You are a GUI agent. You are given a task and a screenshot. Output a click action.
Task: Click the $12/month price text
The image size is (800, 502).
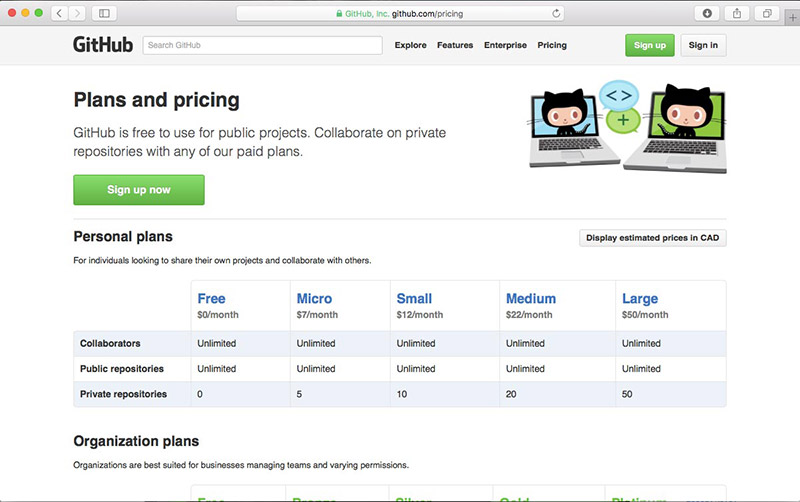(419, 315)
